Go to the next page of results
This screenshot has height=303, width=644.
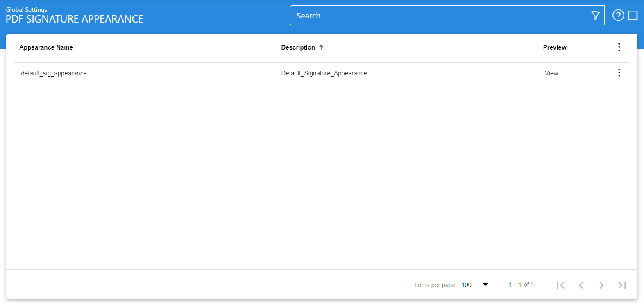(601, 285)
